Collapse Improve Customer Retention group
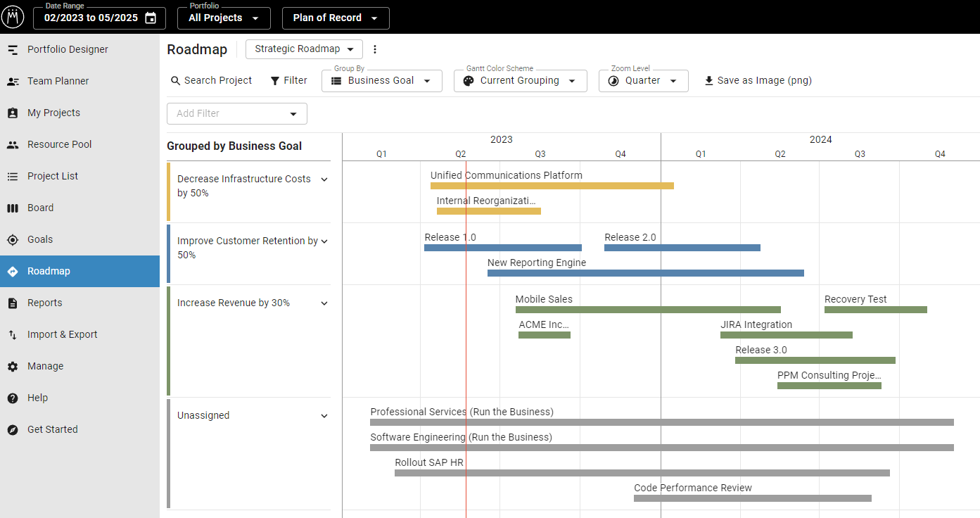 coord(324,241)
